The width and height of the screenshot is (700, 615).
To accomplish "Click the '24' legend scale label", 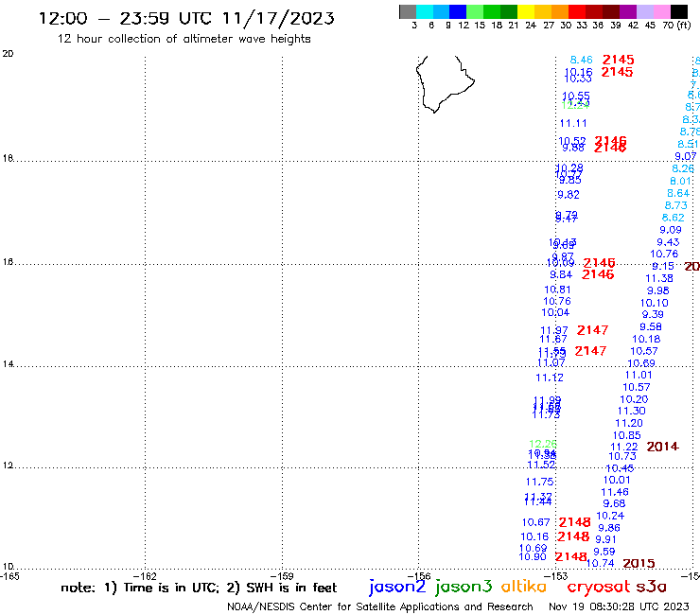I will pos(531,26).
